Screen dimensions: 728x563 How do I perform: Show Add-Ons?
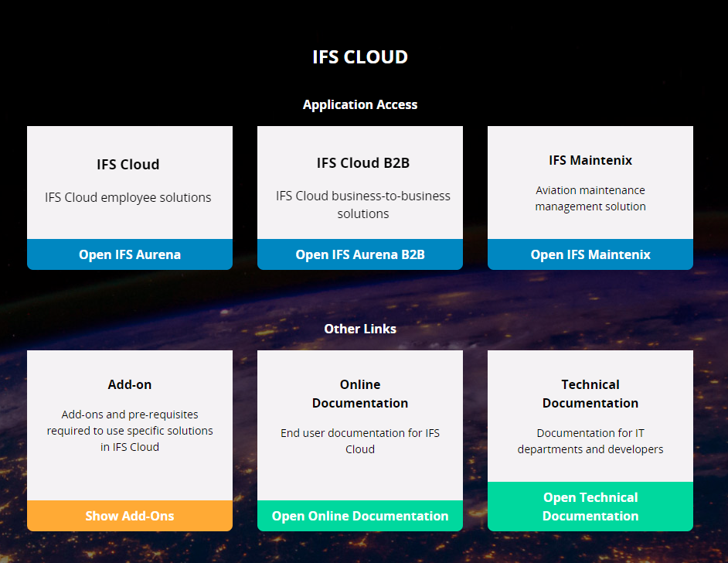(129, 516)
